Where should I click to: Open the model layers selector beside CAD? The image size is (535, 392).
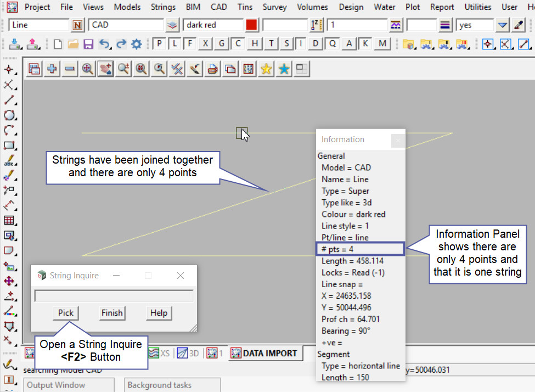pos(172,25)
